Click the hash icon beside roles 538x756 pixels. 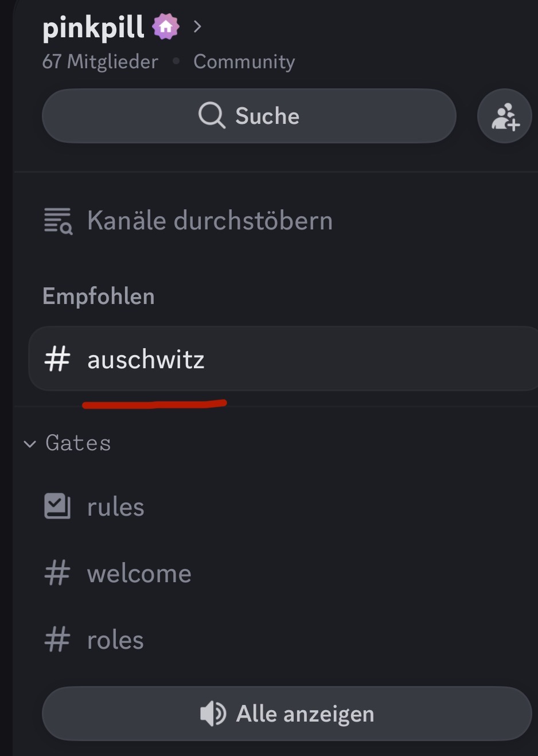click(x=57, y=640)
